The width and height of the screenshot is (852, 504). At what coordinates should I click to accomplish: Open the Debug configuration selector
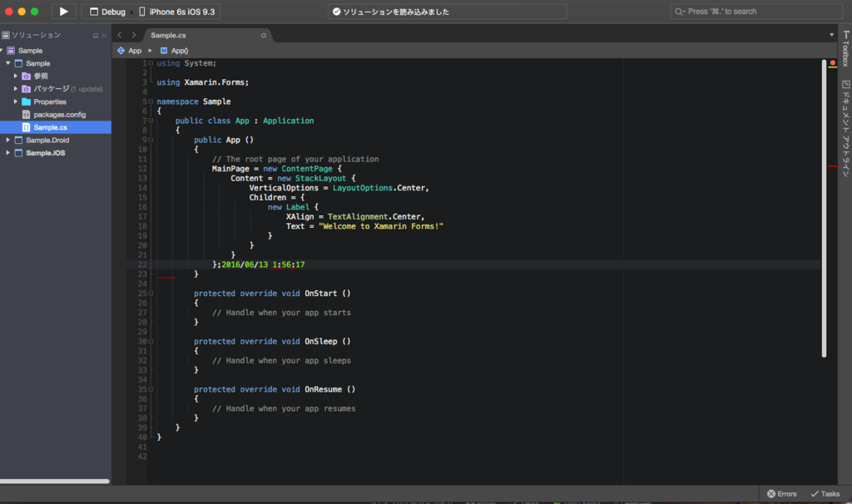pos(107,12)
